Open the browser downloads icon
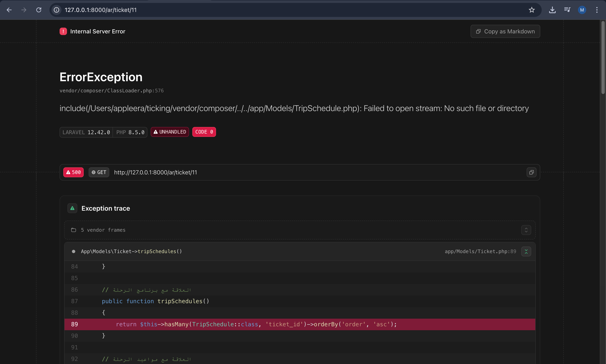Screen dimensions: 606x364 click(x=552, y=10)
